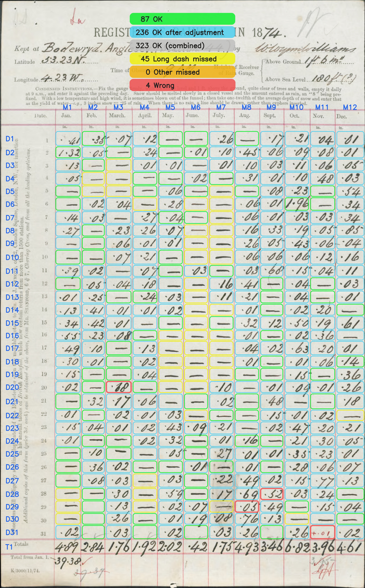The image size is (365, 588).
Task: Click the "Date." column header
Action: [x=40, y=116]
